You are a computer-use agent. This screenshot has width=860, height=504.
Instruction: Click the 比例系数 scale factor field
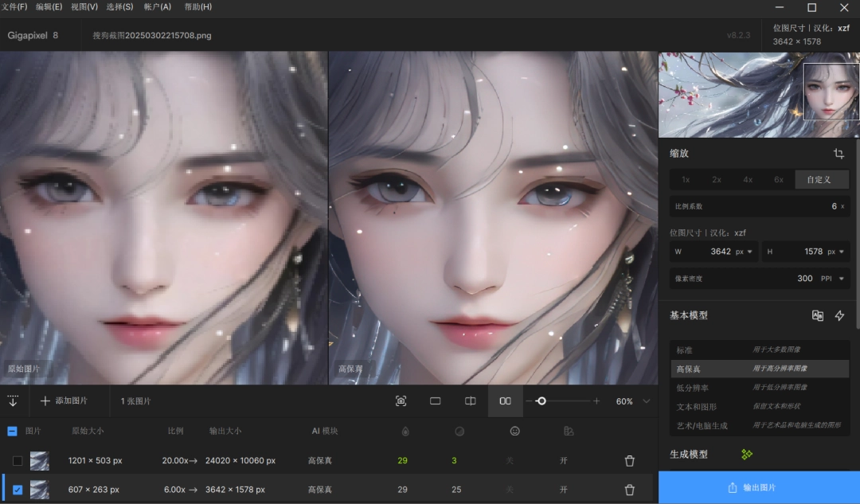(760, 206)
